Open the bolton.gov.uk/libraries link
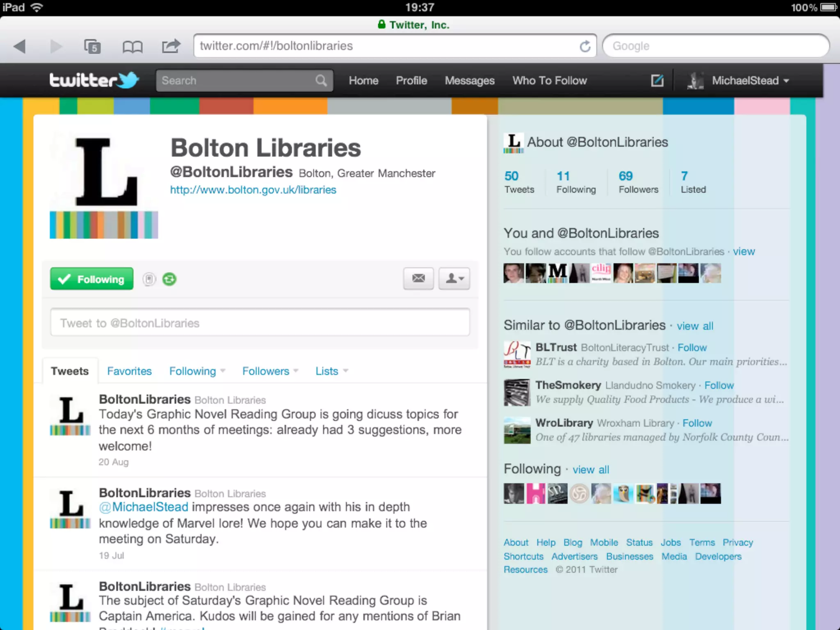This screenshot has height=630, width=840. tap(253, 190)
